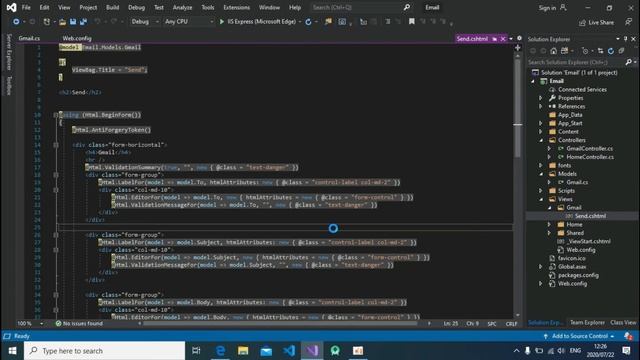Click the Send Feedback icon beside Live Share
The image size is (640, 360).
[628, 22]
